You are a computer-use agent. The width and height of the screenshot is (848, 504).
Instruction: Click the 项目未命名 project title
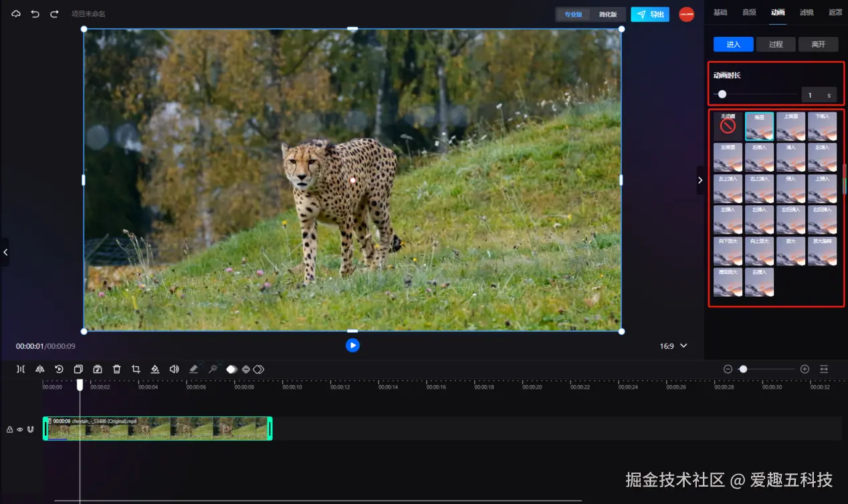click(88, 14)
